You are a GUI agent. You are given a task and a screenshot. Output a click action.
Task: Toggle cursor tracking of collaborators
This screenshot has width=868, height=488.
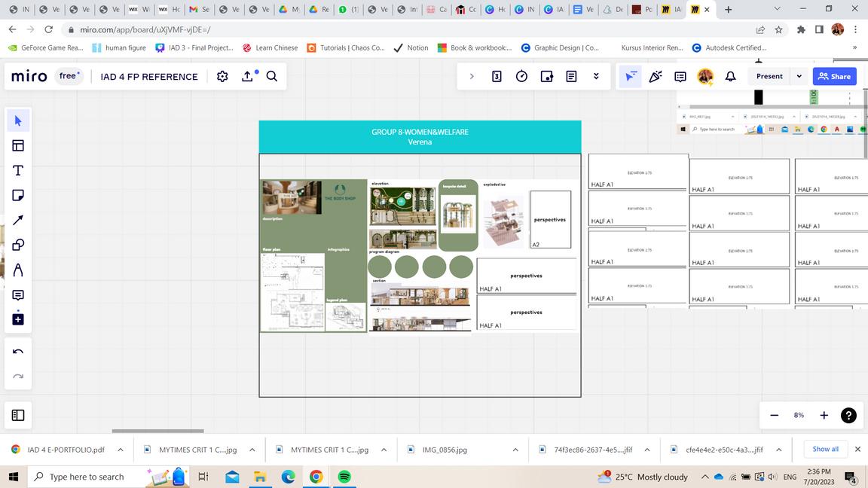pyautogui.click(x=631, y=76)
